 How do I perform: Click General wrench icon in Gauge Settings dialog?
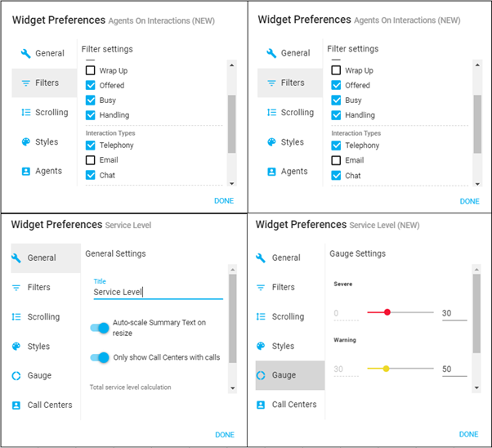261,258
